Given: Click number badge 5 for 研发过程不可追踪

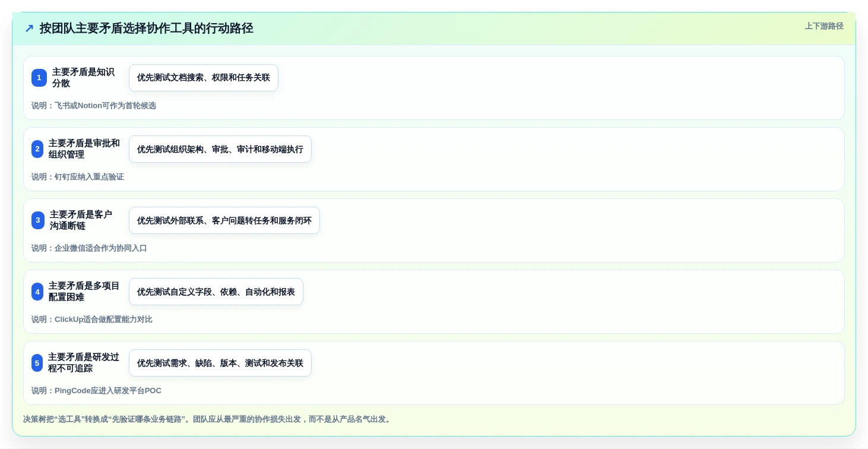Looking at the screenshot, I should (37, 363).
